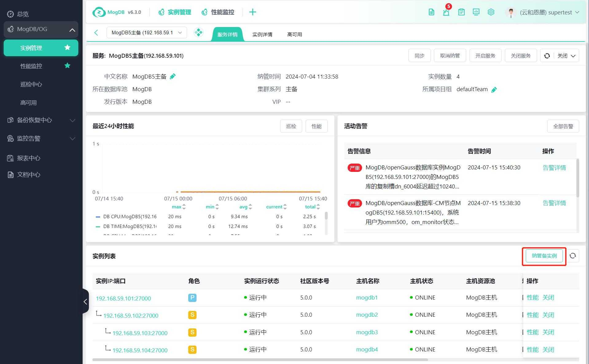The height and width of the screenshot is (364, 589).
Task: Open host link mogdb2
Action: (x=367, y=315)
